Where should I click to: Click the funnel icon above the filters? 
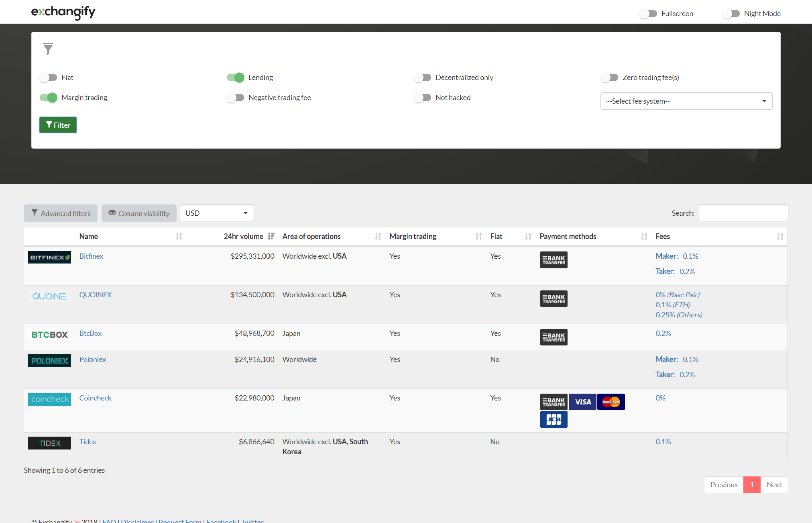tap(48, 49)
